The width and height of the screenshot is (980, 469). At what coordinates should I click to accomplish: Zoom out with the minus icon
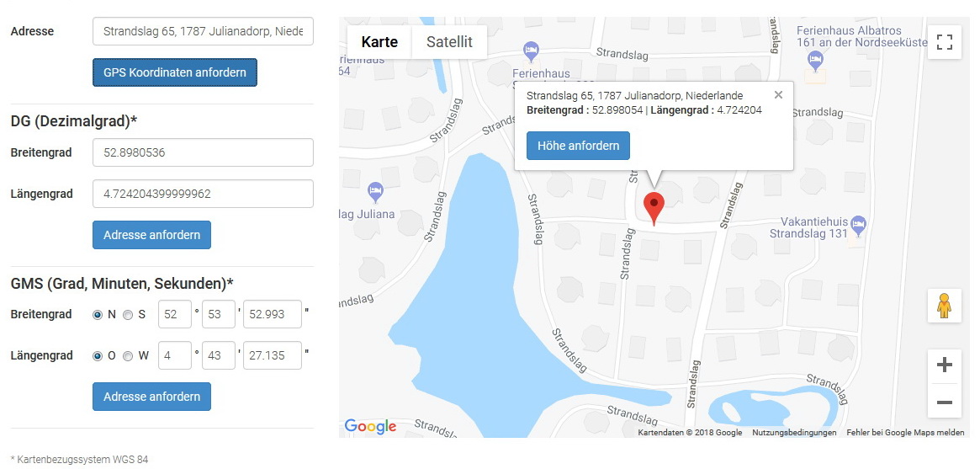945,402
